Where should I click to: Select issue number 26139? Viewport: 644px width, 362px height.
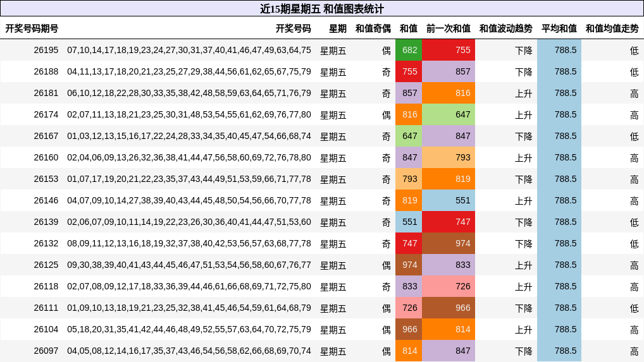[x=46, y=222]
